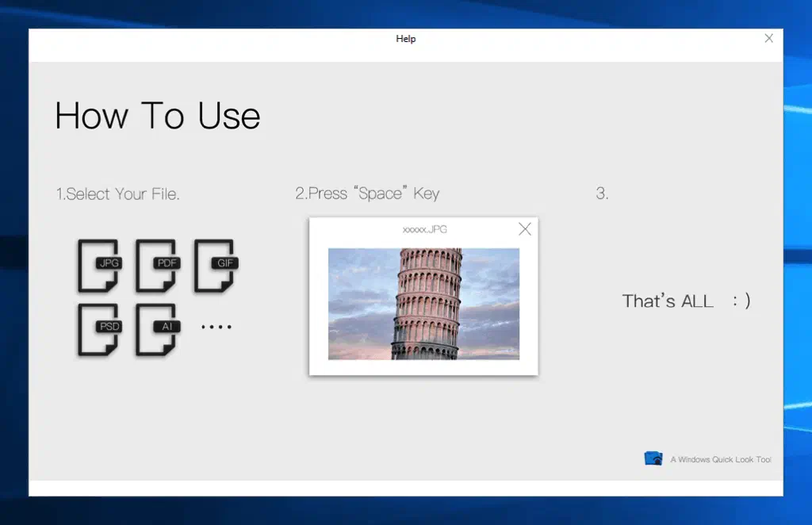Image resolution: width=812 pixels, height=525 pixels.
Task: Click the JPG file icon
Action: 99,266
